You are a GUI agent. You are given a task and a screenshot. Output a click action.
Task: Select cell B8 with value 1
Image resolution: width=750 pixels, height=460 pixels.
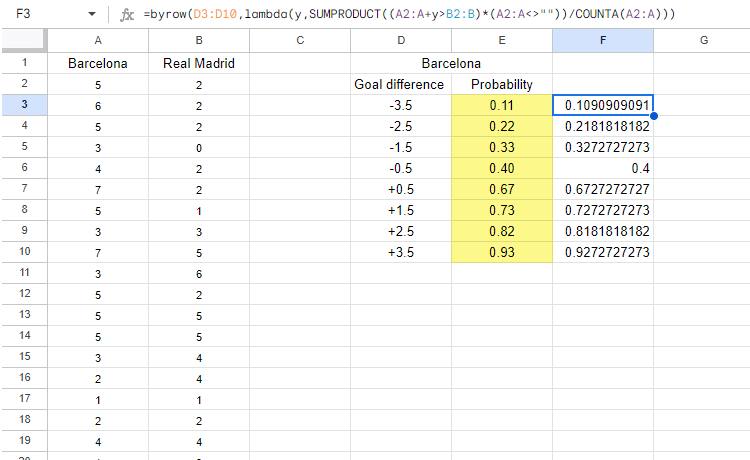[199, 210]
